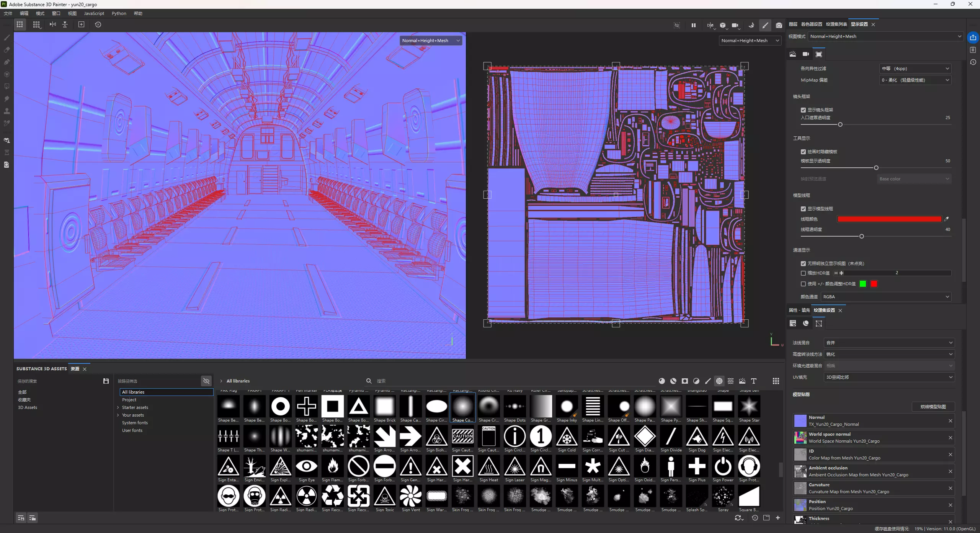Screen dimensions: 980x533
Task: Click the camera screenshot icon
Action: coord(779,25)
